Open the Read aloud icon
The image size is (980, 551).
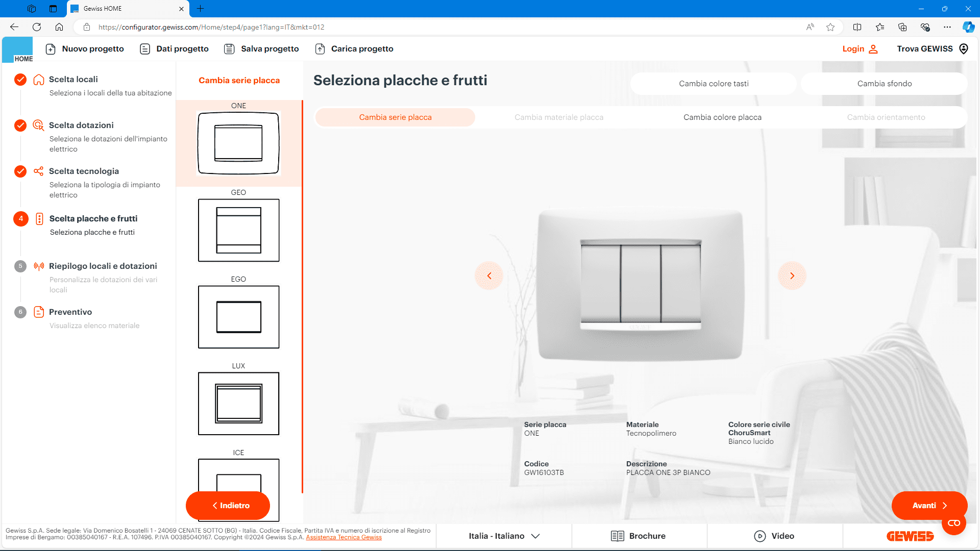(x=810, y=27)
